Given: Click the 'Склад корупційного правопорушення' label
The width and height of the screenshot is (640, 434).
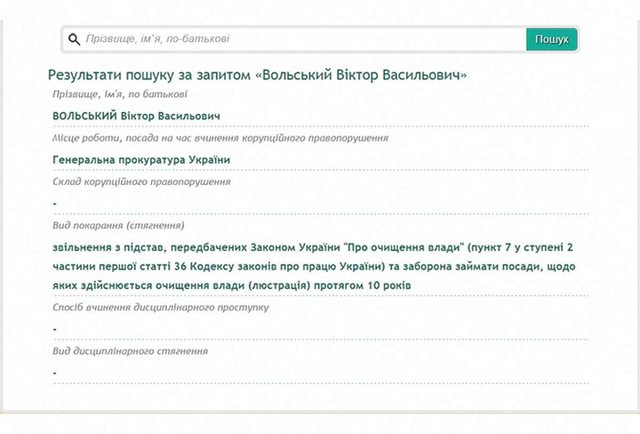Looking at the screenshot, I should pos(141,181).
